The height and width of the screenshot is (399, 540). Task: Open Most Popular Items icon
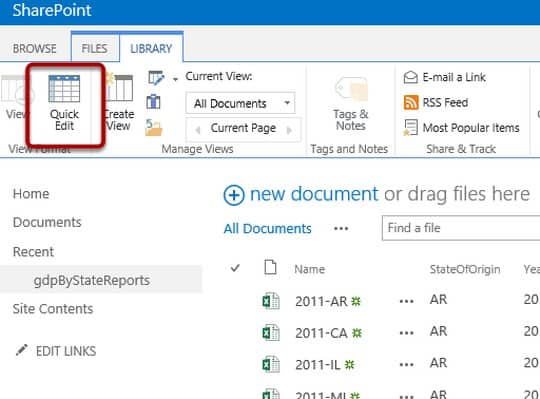click(411, 128)
